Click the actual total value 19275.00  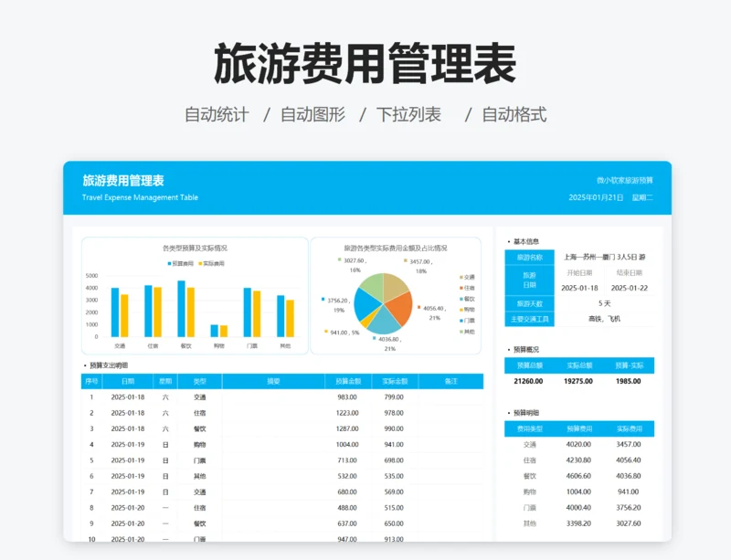(x=578, y=381)
